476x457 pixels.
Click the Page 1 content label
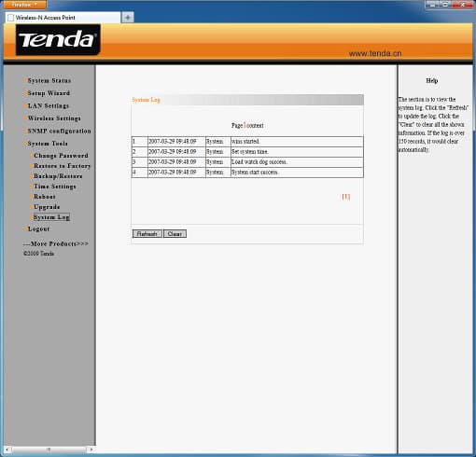pos(247,126)
